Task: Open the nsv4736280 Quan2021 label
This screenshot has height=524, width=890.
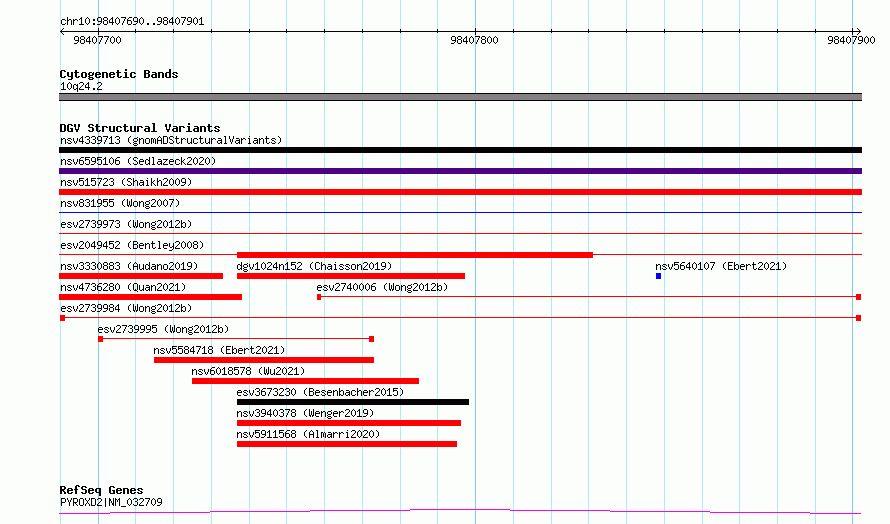Action: tap(123, 287)
